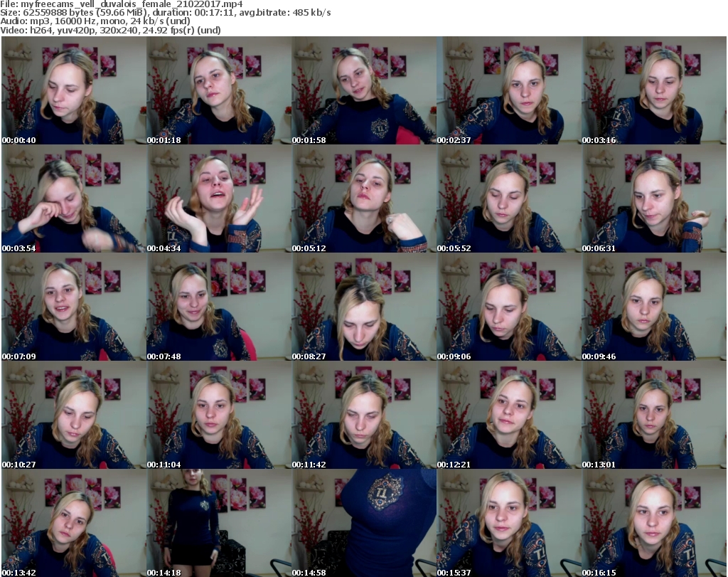The width and height of the screenshot is (728, 577).
Task: Click the Video h264 info line
Action: [x=110, y=31]
